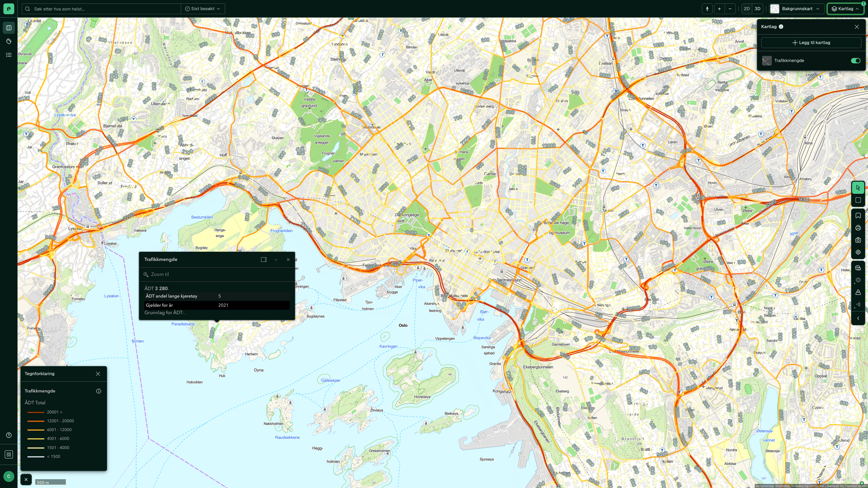Open the Sist besøkt dropdown
The height and width of the screenshot is (488, 868).
point(203,9)
